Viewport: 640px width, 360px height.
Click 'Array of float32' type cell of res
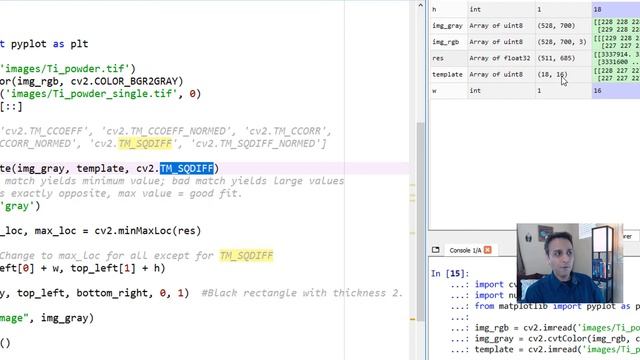[500, 58]
